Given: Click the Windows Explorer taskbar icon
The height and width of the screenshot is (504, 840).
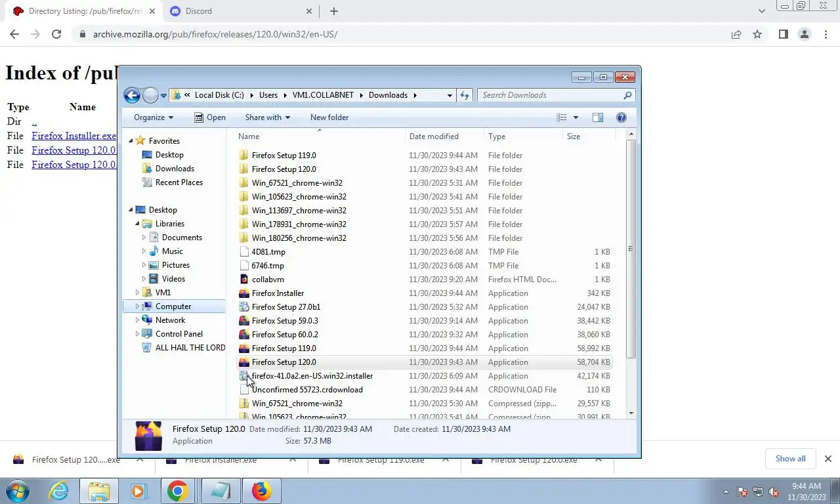Looking at the screenshot, I should coord(98,491).
